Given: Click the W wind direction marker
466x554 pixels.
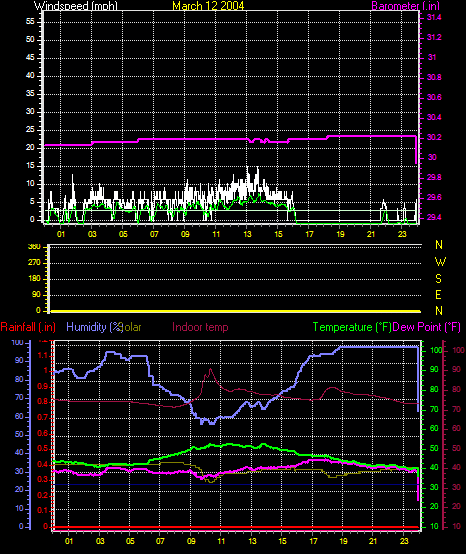Looking at the screenshot, I should tap(440, 262).
